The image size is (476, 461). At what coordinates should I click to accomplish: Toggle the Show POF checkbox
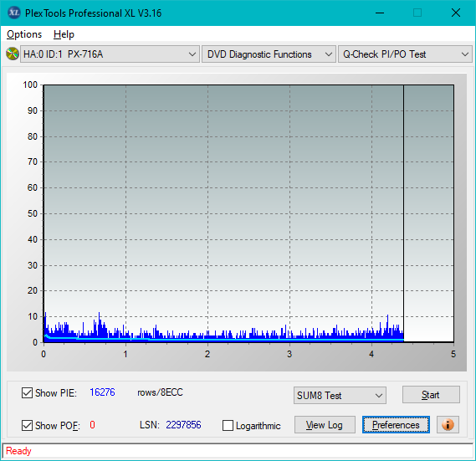pyautogui.click(x=27, y=426)
